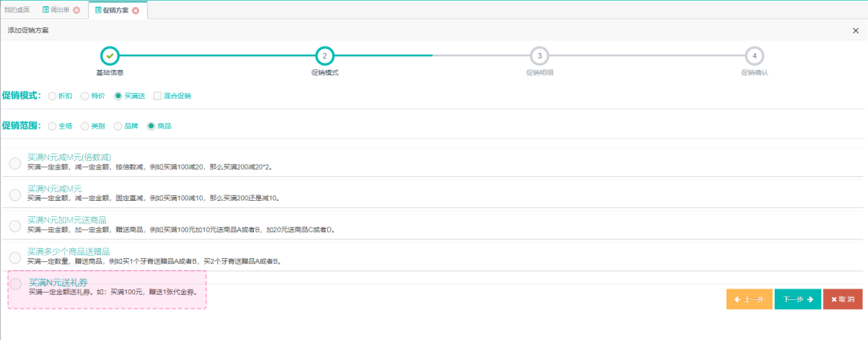Viewport: 868px width, 340px height.
Task: Enable the 混合促销 checkbox
Action: 158,96
